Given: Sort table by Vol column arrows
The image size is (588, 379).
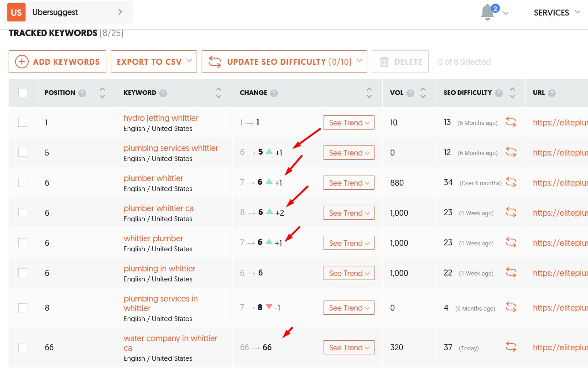Looking at the screenshot, I should point(423,93).
